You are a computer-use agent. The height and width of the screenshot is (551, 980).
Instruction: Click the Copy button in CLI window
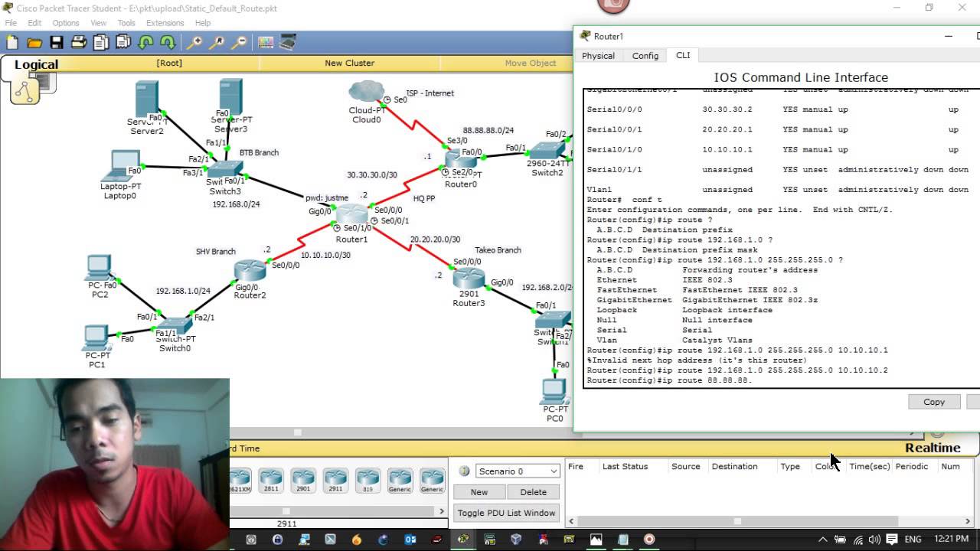[x=934, y=402]
